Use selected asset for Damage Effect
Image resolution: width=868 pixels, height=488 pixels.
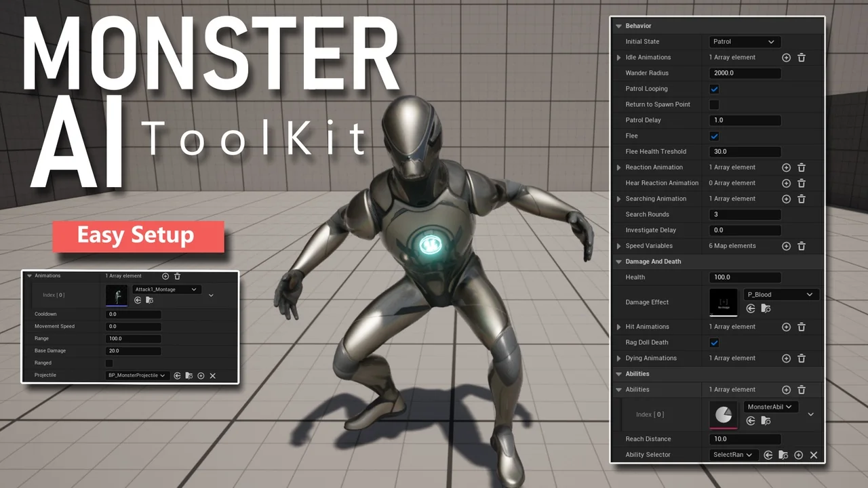750,308
